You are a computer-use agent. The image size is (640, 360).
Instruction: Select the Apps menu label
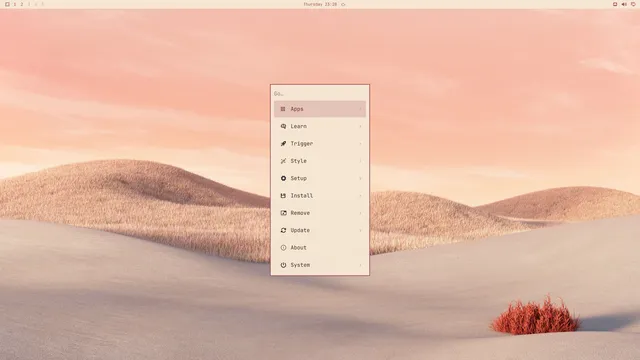pyautogui.click(x=297, y=109)
